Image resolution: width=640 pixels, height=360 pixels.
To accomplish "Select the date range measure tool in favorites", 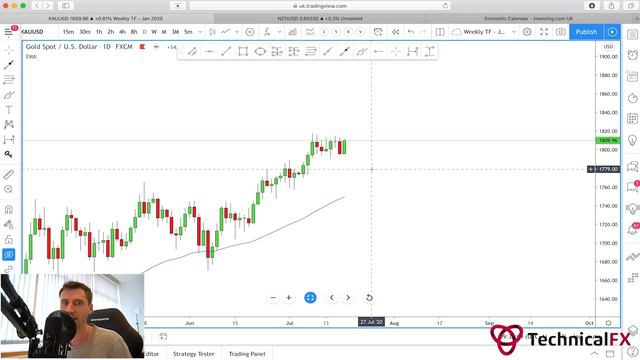I will 412,51.
